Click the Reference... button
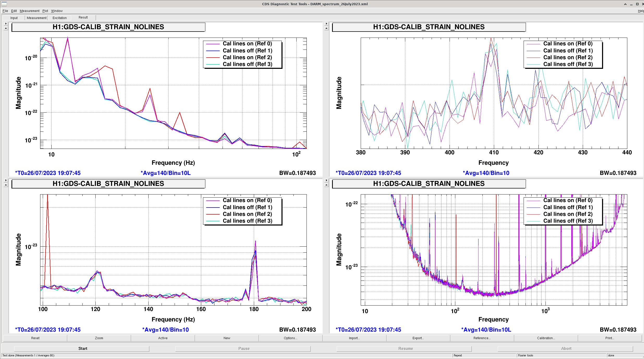644x359 pixels. tap(482, 338)
